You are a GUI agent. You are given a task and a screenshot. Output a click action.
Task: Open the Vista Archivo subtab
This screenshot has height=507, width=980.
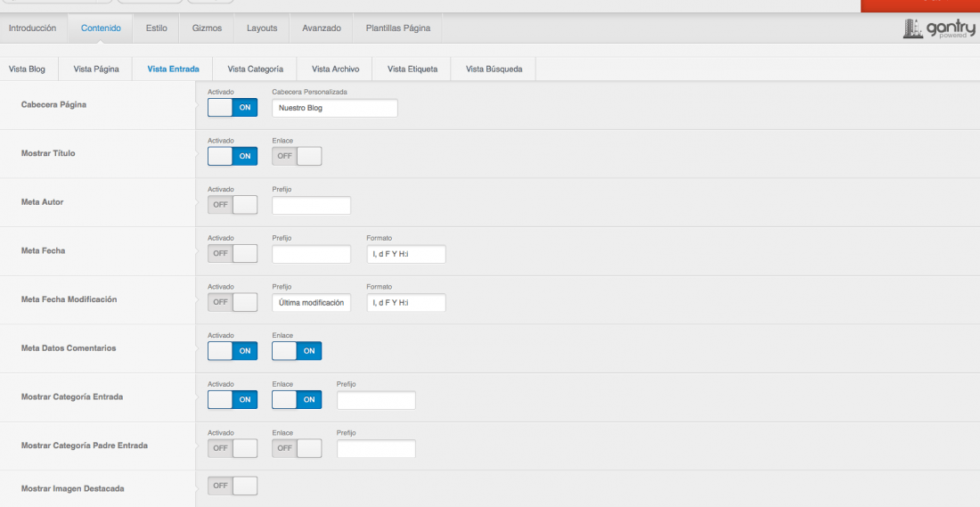(336, 69)
